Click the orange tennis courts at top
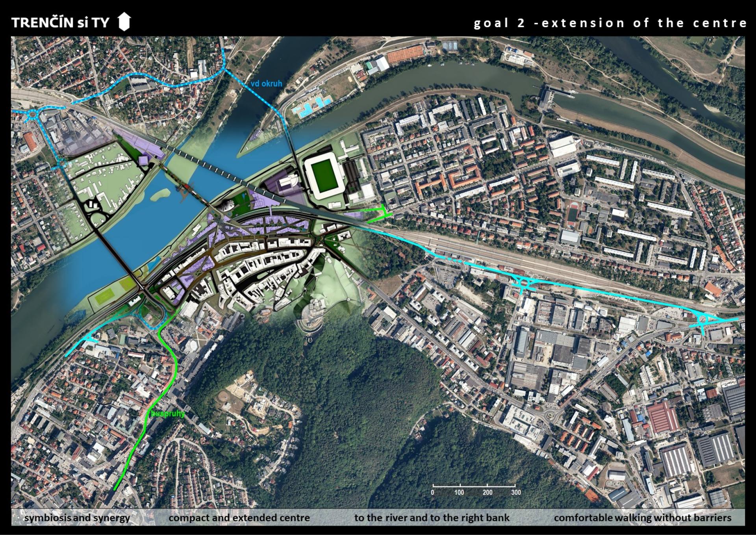 click(x=405, y=54)
